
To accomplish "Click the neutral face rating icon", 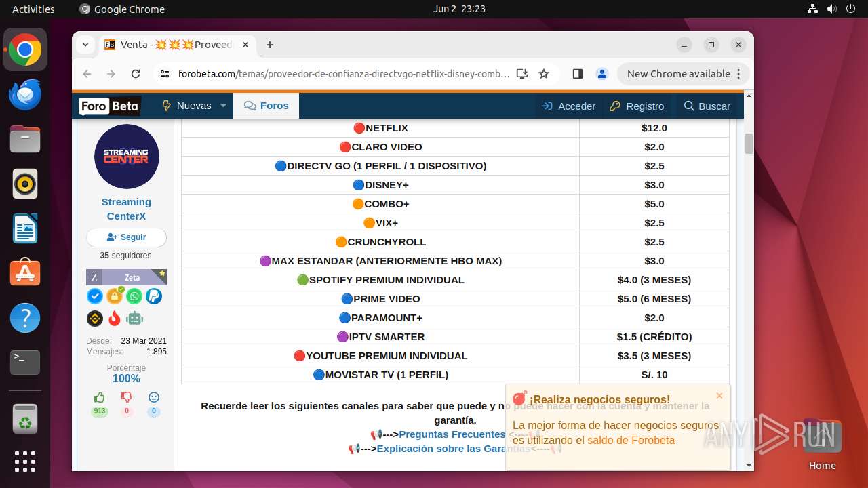I will click(154, 397).
